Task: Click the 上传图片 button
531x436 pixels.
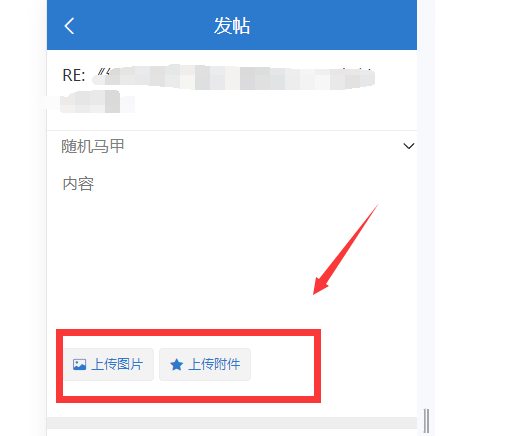Action: tap(108, 365)
